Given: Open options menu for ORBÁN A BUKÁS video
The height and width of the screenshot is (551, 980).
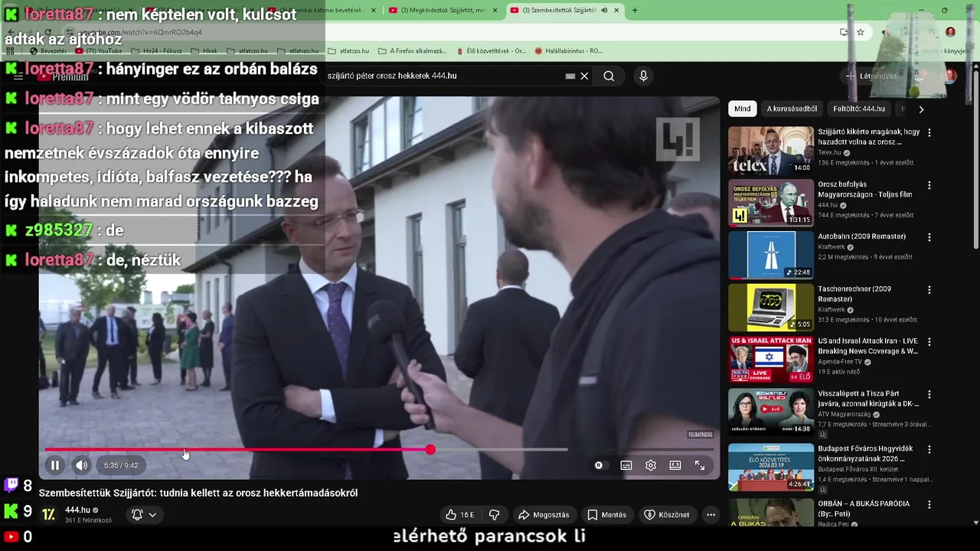Looking at the screenshot, I should coord(929,504).
